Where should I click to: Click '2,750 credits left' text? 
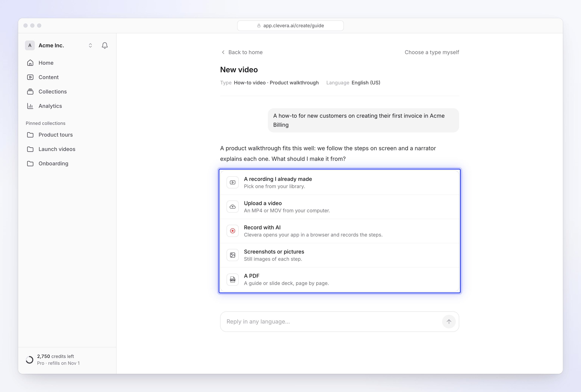[55, 356]
